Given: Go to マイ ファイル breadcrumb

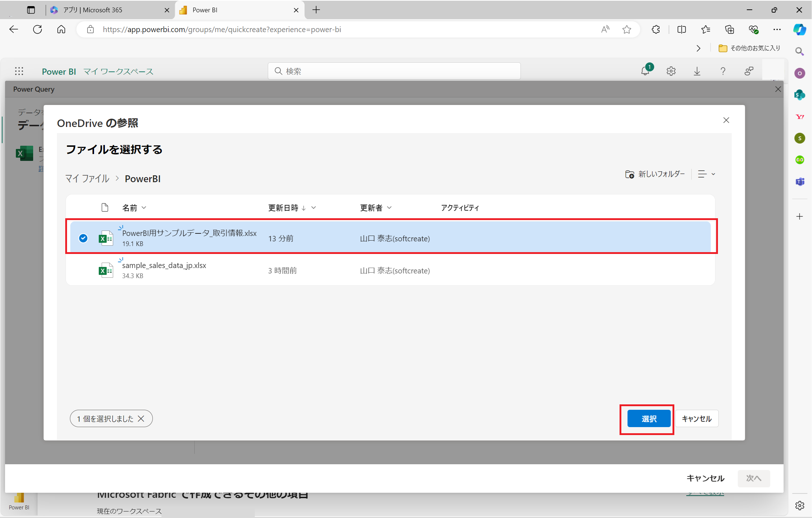Looking at the screenshot, I should (87, 179).
